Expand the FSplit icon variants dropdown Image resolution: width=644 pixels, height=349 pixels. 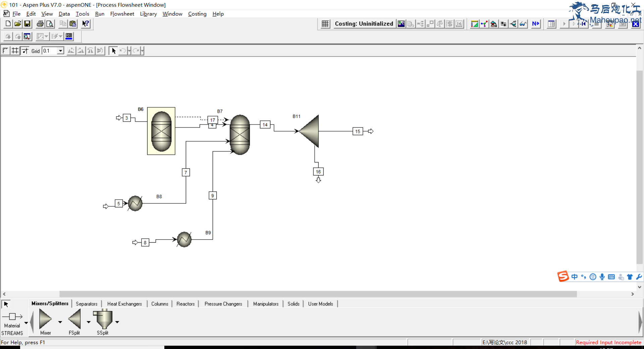(89, 322)
